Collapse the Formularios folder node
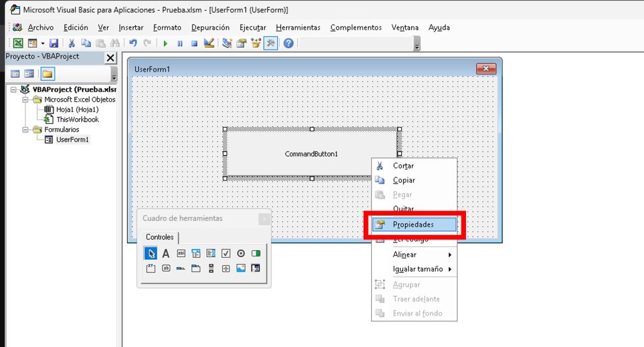This screenshot has width=644, height=347. [26, 129]
